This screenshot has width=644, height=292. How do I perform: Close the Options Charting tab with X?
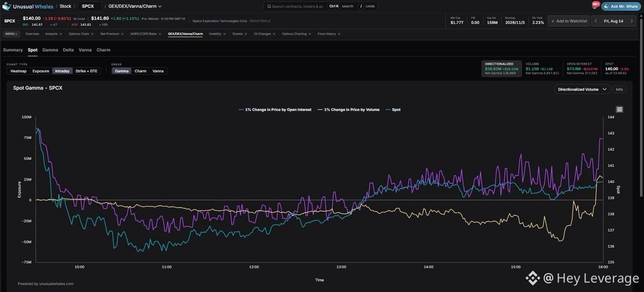tap(311, 34)
